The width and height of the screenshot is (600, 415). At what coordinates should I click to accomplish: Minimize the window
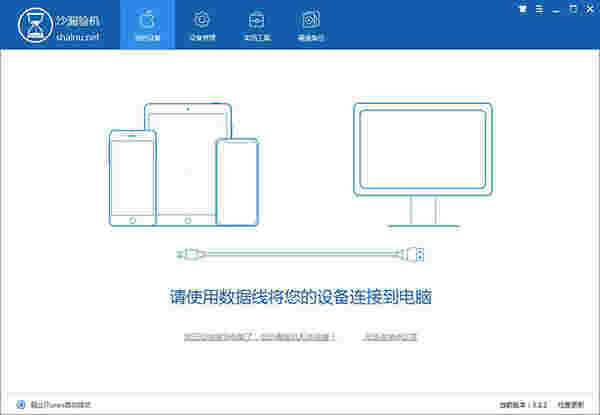click(x=556, y=10)
